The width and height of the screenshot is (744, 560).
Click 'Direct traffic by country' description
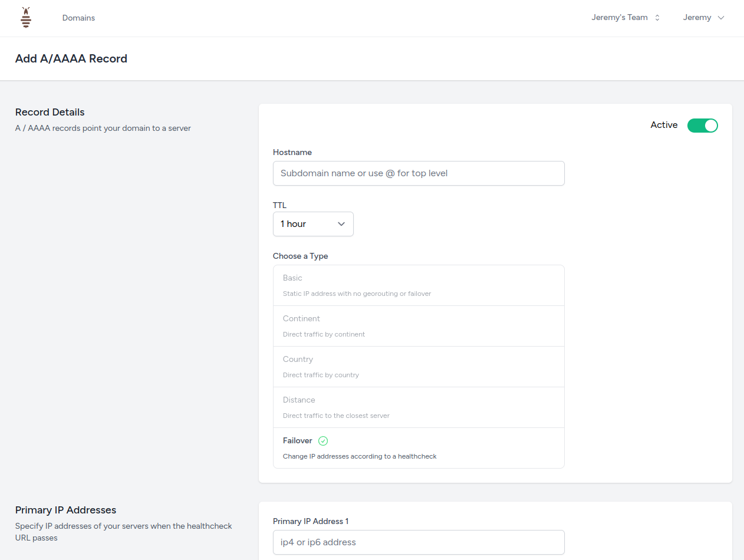click(321, 375)
